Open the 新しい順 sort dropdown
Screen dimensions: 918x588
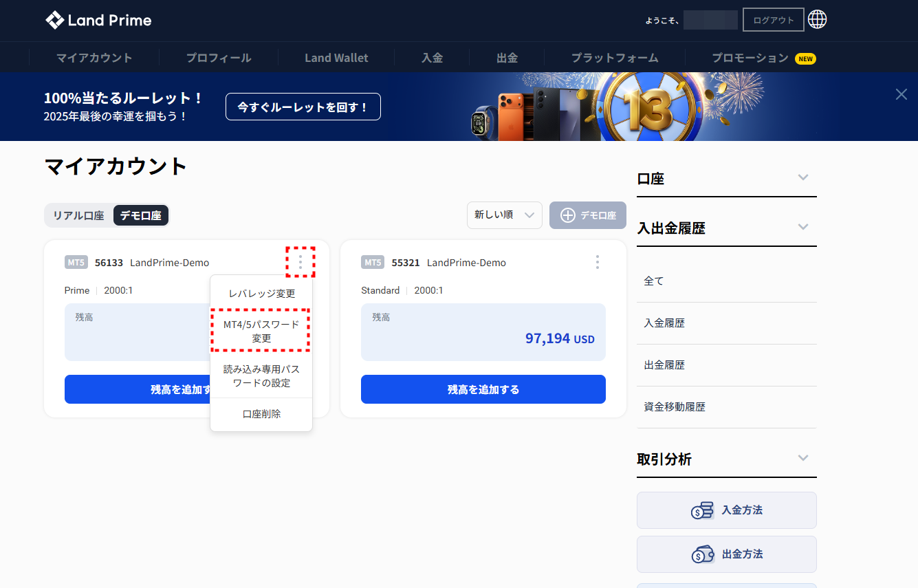click(x=505, y=215)
